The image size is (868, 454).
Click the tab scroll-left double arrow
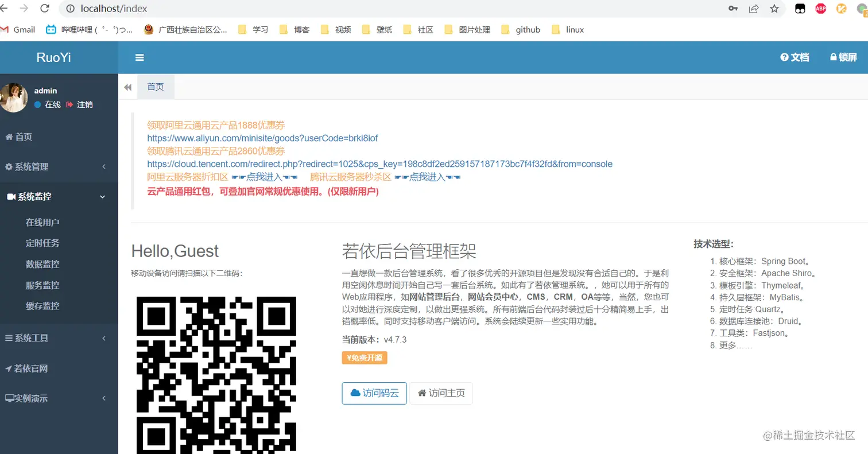tap(127, 87)
